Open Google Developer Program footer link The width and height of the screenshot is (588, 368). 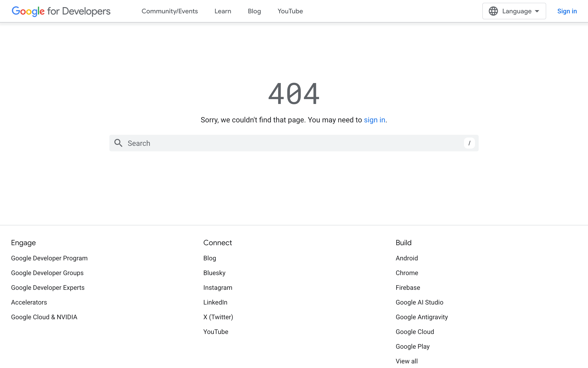(x=49, y=258)
